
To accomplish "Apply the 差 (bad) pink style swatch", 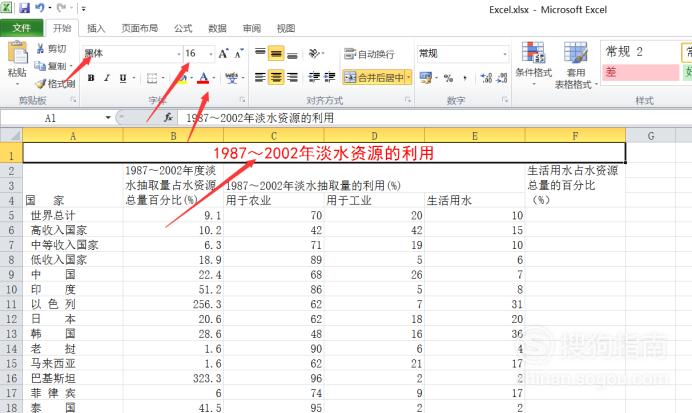I will tap(639, 72).
